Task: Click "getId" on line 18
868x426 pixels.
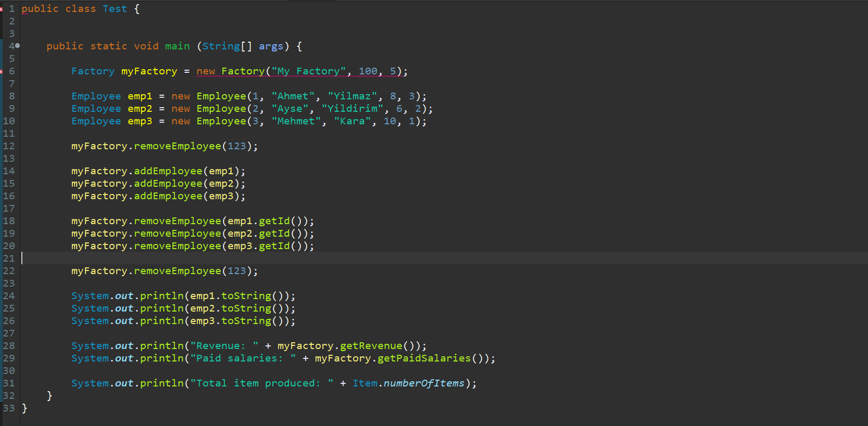Action: [274, 221]
